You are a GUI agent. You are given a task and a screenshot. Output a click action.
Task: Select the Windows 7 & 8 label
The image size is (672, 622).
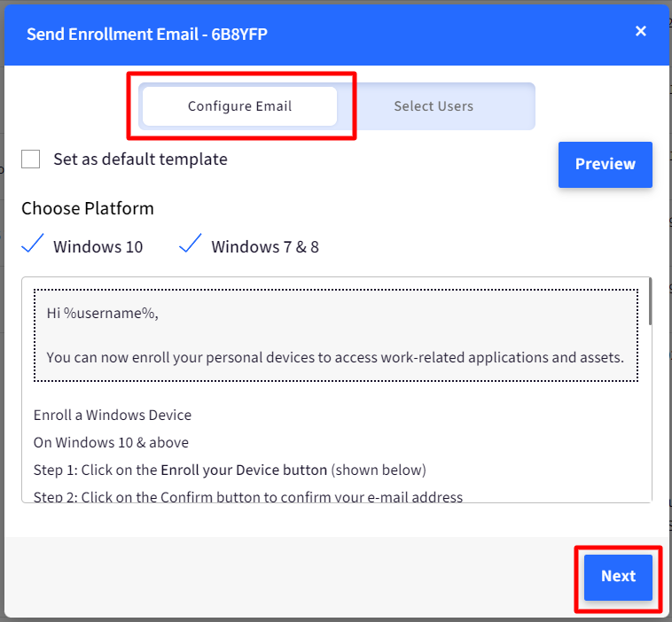265,246
